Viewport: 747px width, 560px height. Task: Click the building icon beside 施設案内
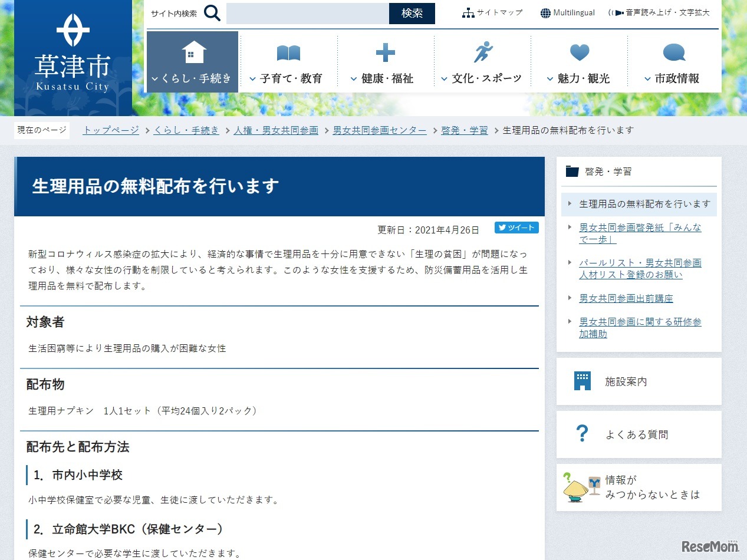(583, 381)
